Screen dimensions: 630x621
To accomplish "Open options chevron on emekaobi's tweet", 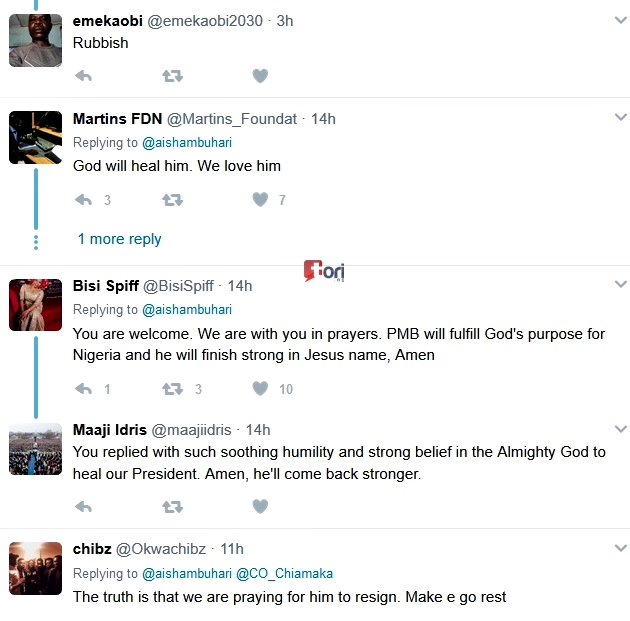I will [620, 21].
